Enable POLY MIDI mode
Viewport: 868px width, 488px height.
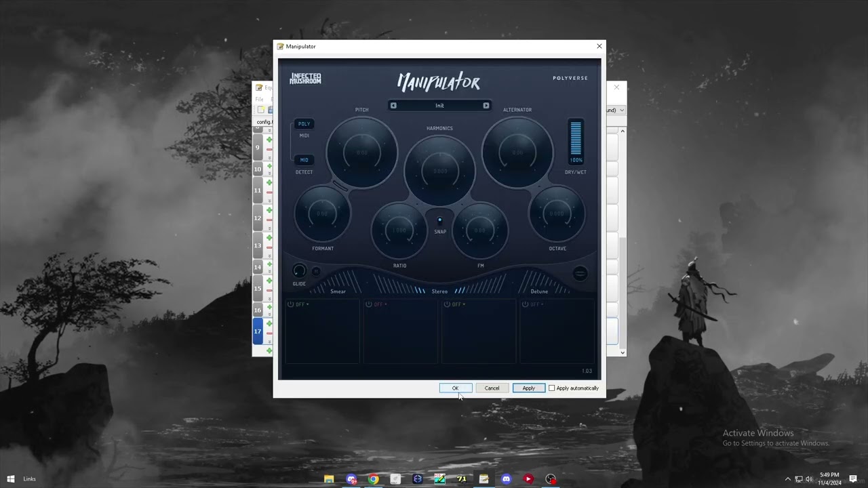(x=304, y=124)
